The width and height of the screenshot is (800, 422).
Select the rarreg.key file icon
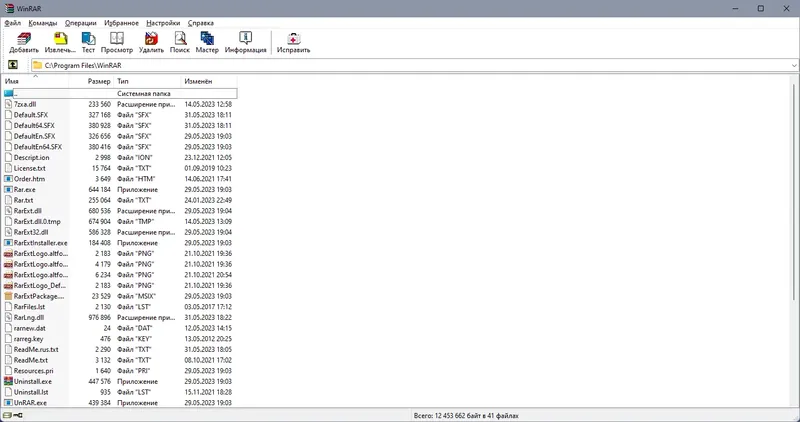click(8, 339)
